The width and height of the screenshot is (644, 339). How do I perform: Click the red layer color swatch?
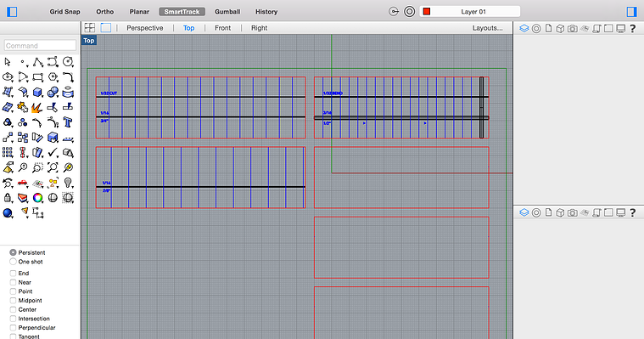(x=427, y=12)
